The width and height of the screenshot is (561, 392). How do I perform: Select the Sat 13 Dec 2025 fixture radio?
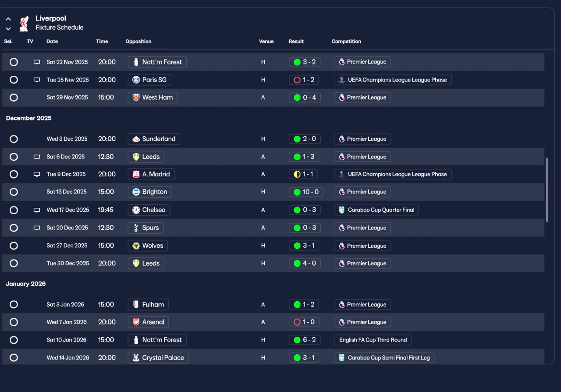(x=14, y=192)
